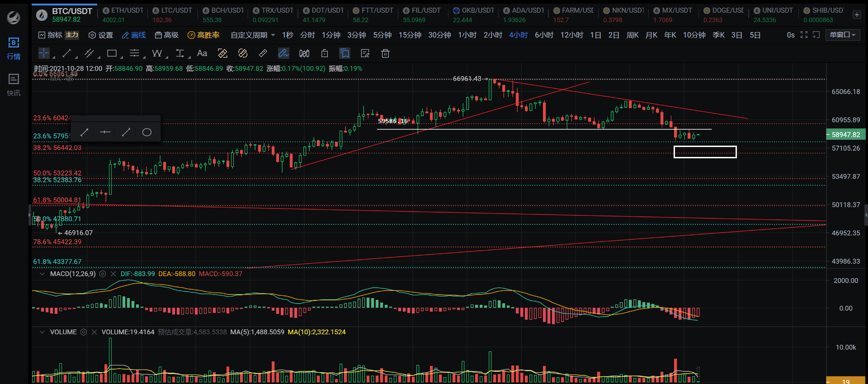Choose the Aa text annotation tool
This screenshot has width=868, height=384.
click(202, 53)
